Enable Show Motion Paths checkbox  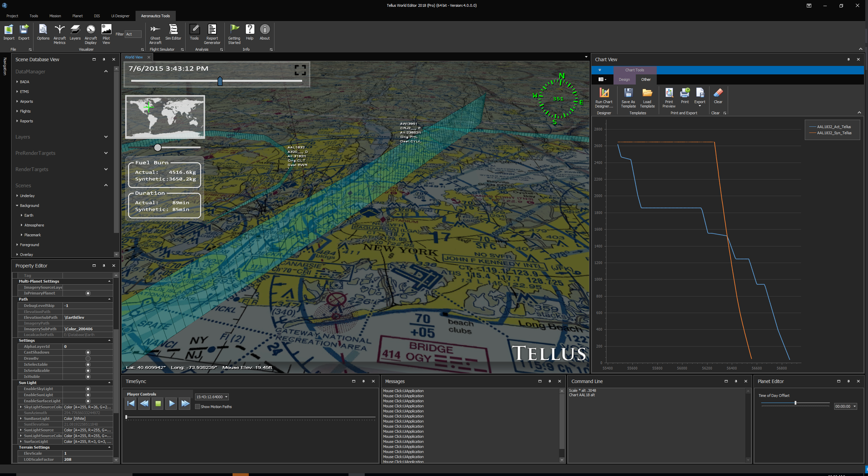click(197, 407)
